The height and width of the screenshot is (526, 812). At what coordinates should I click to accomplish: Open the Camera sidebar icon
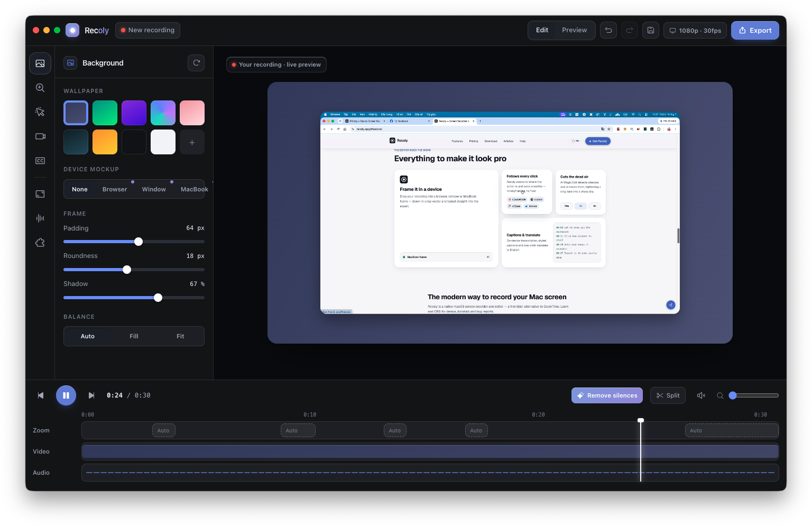[x=40, y=136]
